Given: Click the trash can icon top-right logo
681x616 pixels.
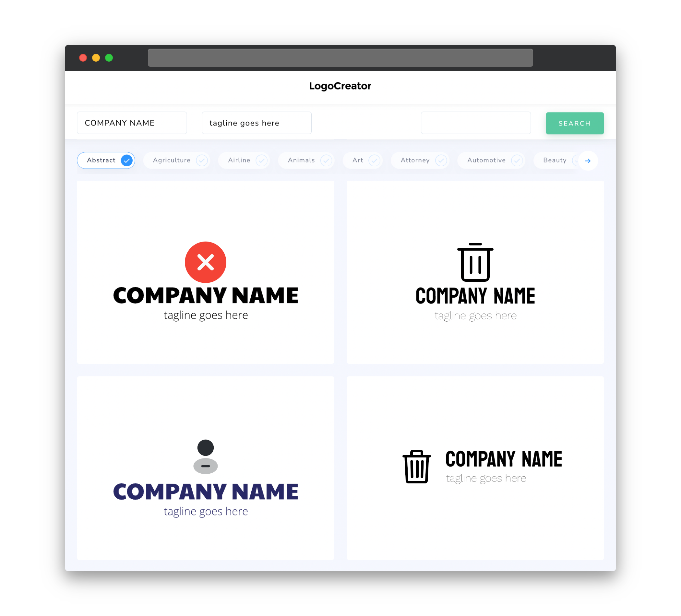Looking at the screenshot, I should pos(474,261).
